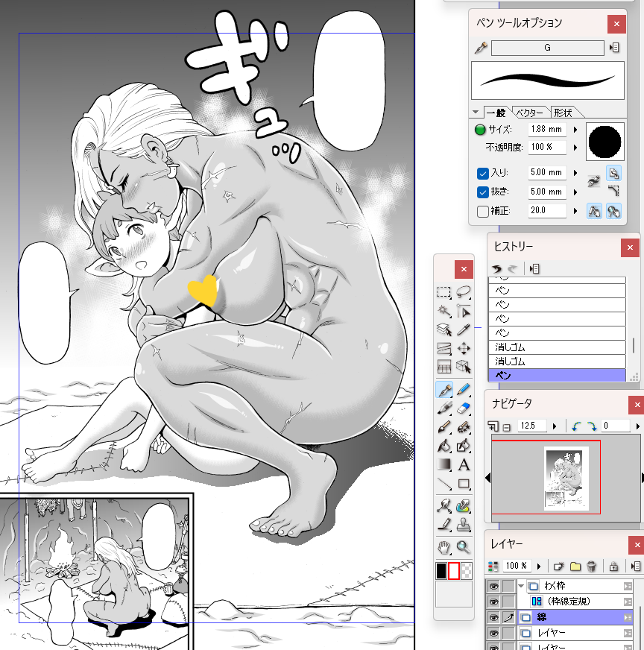
Task: Open layer panel menu icon
Action: (635, 566)
